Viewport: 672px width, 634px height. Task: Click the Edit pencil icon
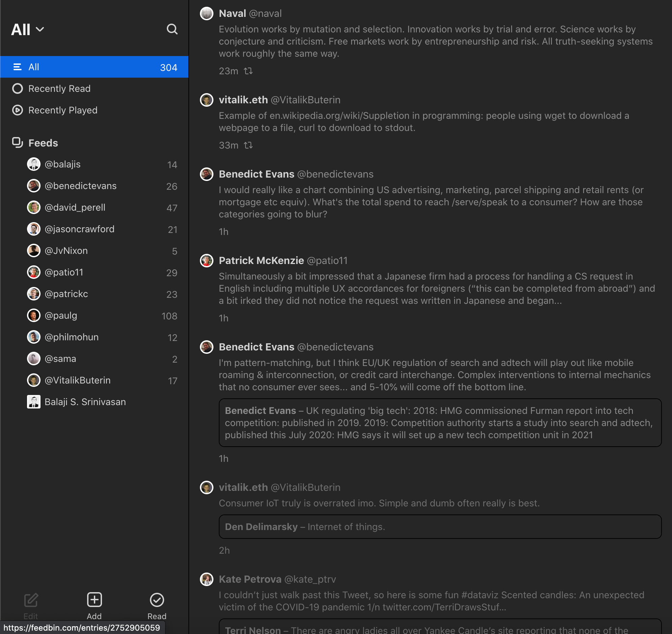tap(31, 600)
